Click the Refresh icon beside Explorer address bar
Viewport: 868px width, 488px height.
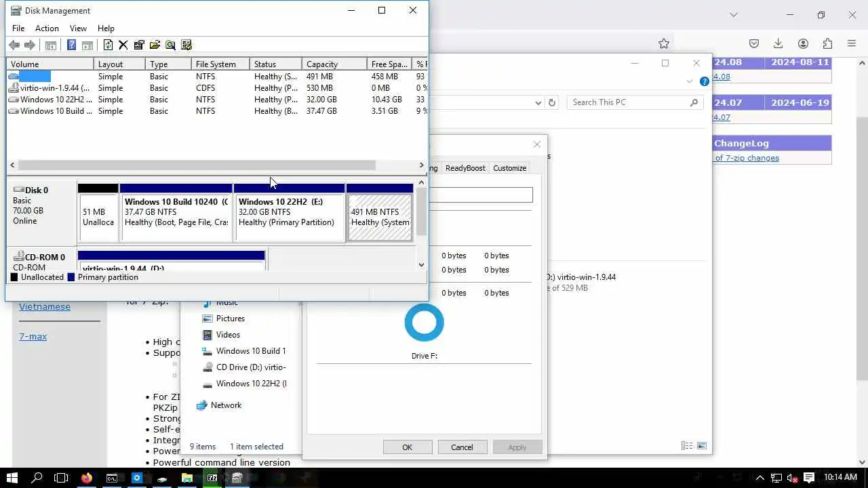tap(552, 102)
